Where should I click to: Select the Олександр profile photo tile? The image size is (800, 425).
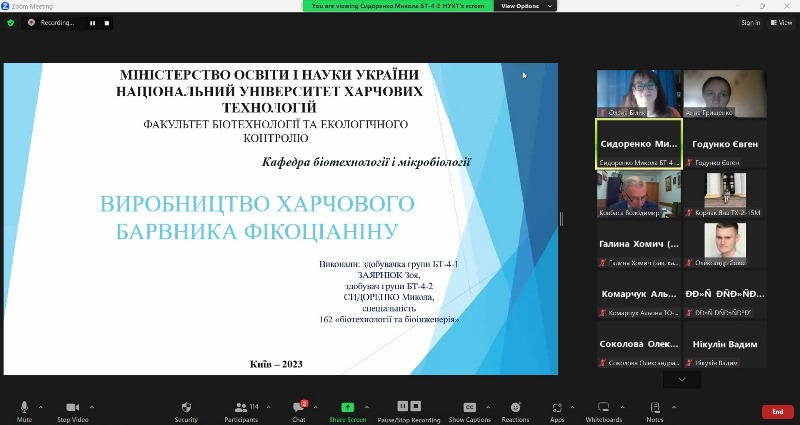coord(725,244)
